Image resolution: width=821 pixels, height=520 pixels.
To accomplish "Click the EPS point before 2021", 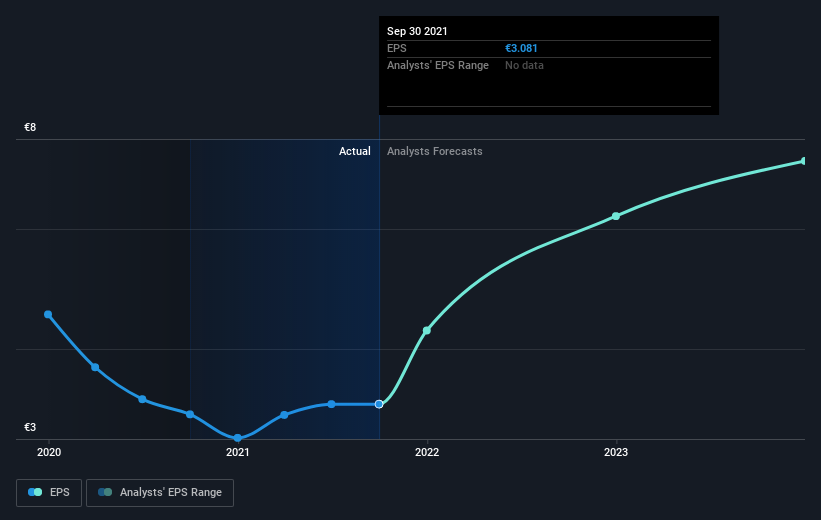I will (190, 414).
